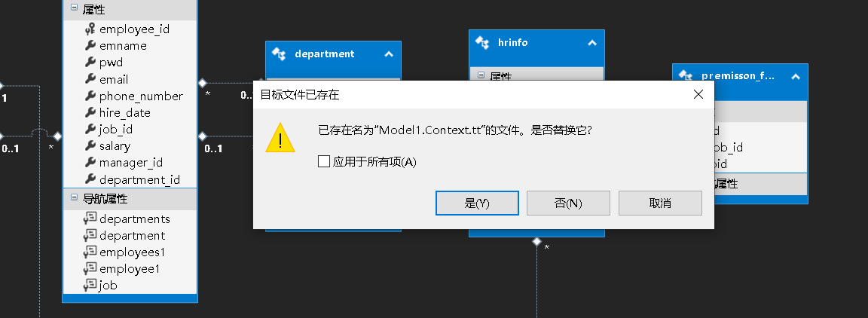868x318 pixels.
Task: Collapse the department entity with chevron
Action: pos(389,54)
